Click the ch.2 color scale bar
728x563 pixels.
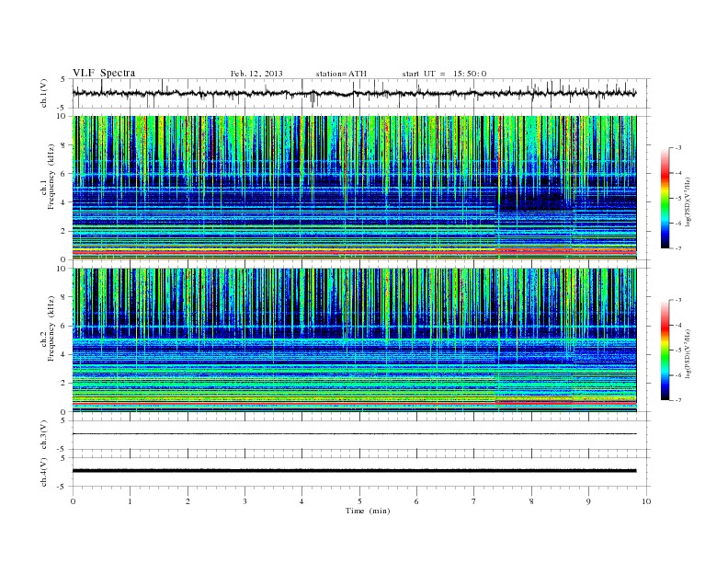click(665, 350)
